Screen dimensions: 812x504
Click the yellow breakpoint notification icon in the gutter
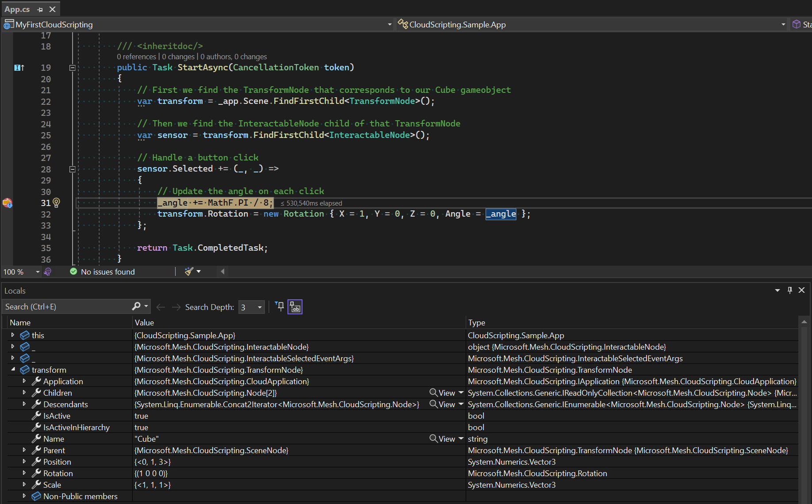click(8, 203)
